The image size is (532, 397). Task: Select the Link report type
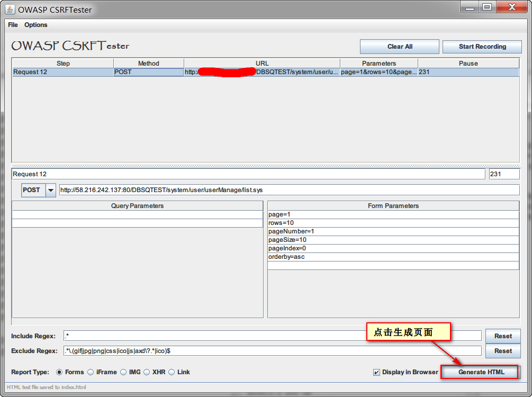[x=172, y=372]
